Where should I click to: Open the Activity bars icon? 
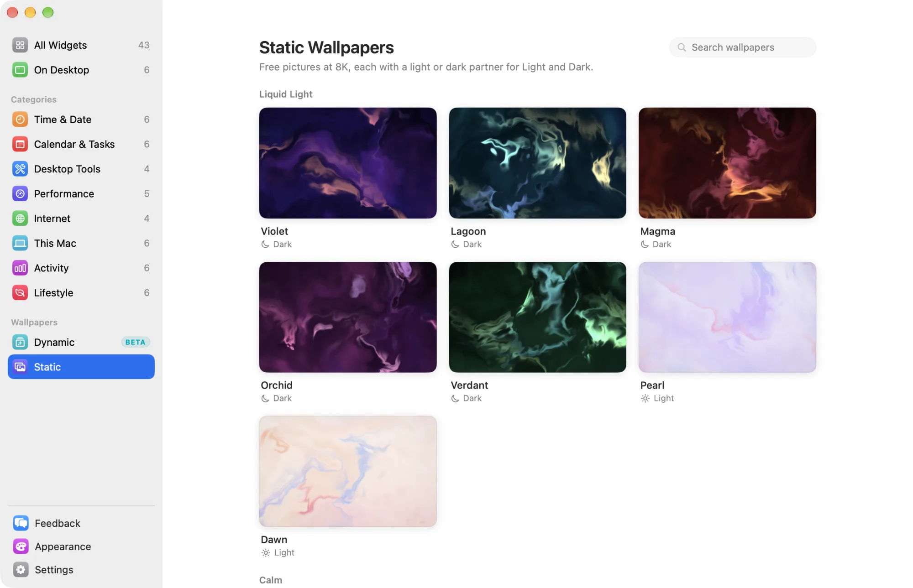click(20, 268)
